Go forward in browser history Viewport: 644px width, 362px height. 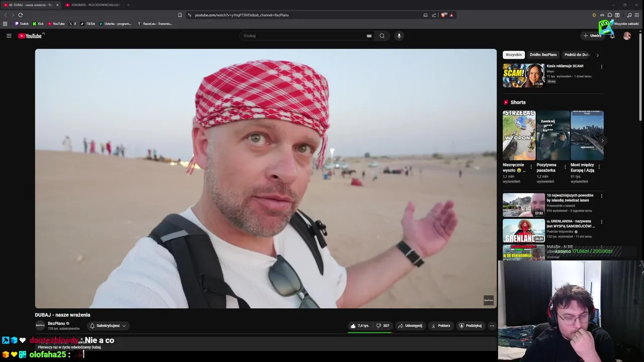point(12,15)
